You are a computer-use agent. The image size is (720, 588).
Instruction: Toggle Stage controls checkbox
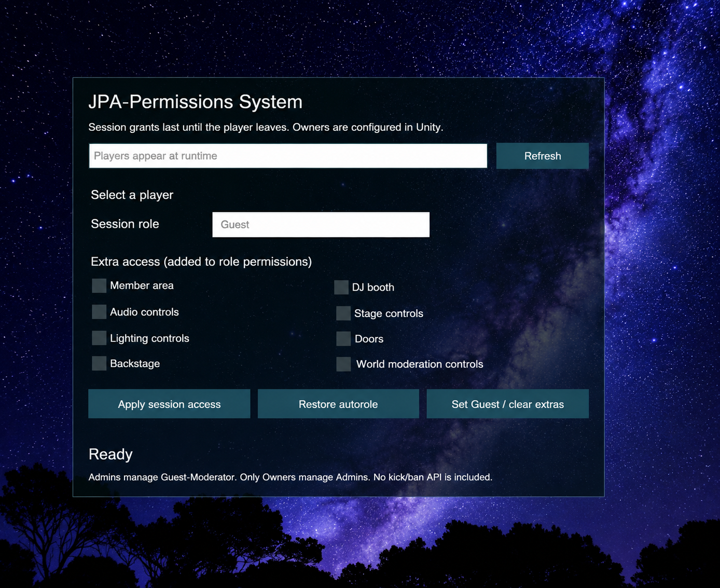[343, 313]
